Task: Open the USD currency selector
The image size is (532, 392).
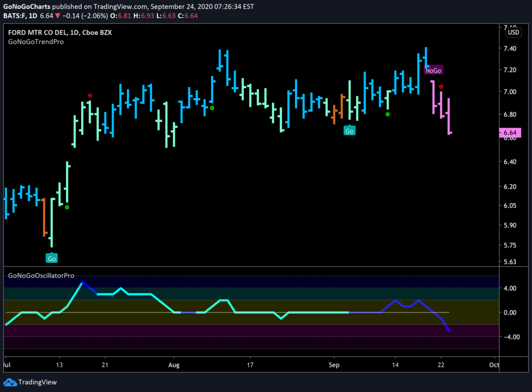Action: click(x=513, y=32)
